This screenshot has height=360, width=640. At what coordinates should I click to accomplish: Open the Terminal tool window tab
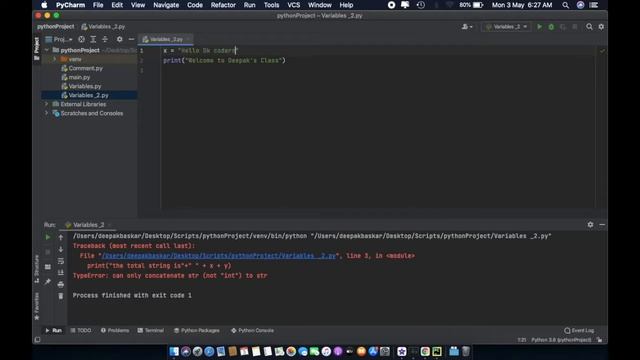[x=151, y=330]
